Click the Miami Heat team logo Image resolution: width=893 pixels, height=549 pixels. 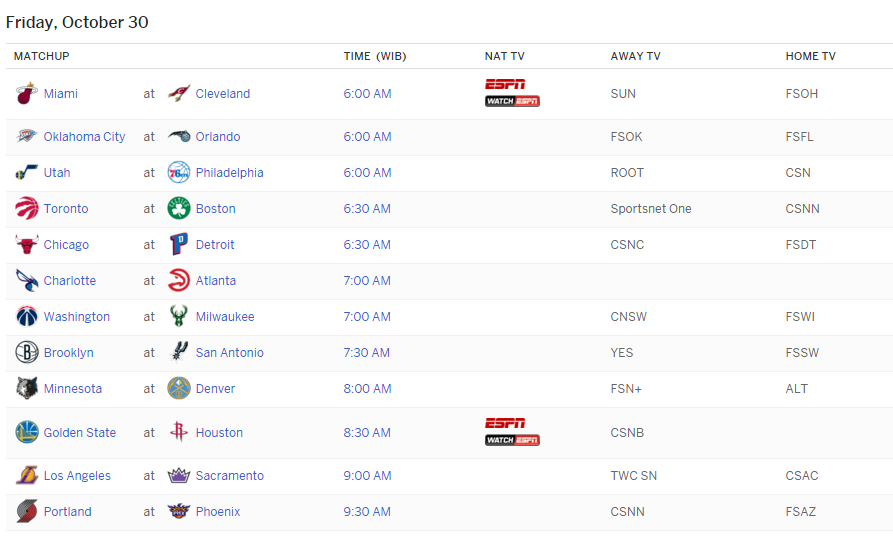coord(27,94)
